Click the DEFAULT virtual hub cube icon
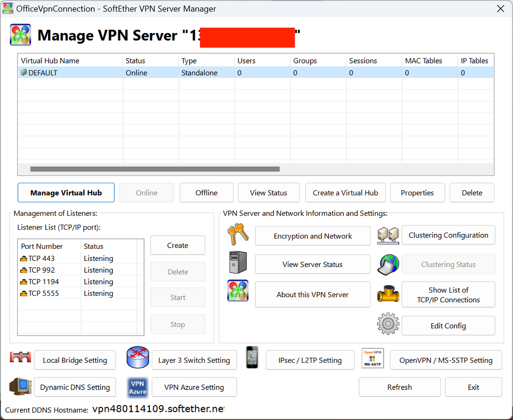The image size is (513, 420). tap(24, 72)
